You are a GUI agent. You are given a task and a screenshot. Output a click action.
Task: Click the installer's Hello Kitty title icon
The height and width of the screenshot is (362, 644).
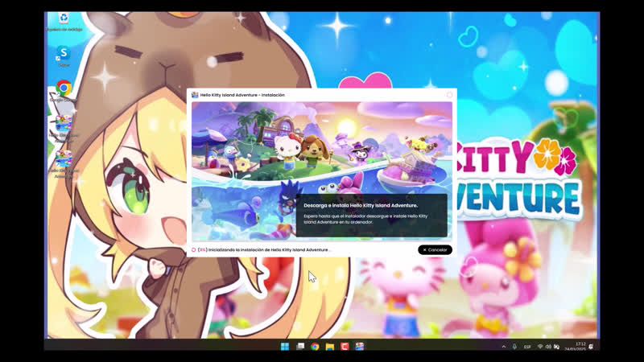(x=195, y=95)
